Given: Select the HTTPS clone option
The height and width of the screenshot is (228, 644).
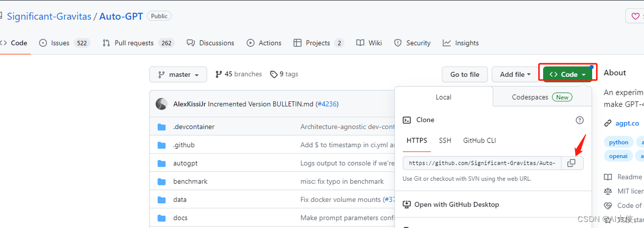Looking at the screenshot, I should click(x=417, y=141).
